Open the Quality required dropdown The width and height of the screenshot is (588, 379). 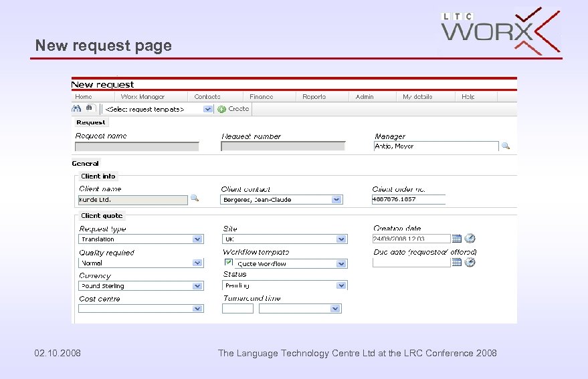(197, 263)
